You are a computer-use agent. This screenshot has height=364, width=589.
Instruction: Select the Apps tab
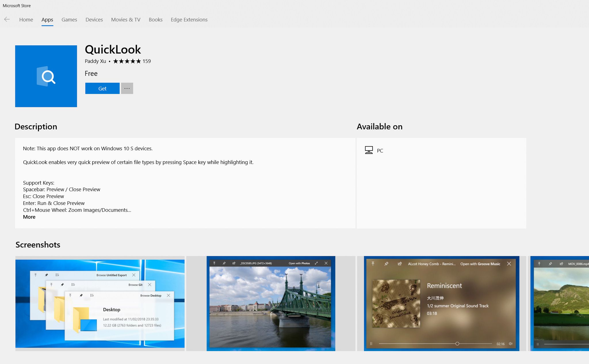click(47, 20)
